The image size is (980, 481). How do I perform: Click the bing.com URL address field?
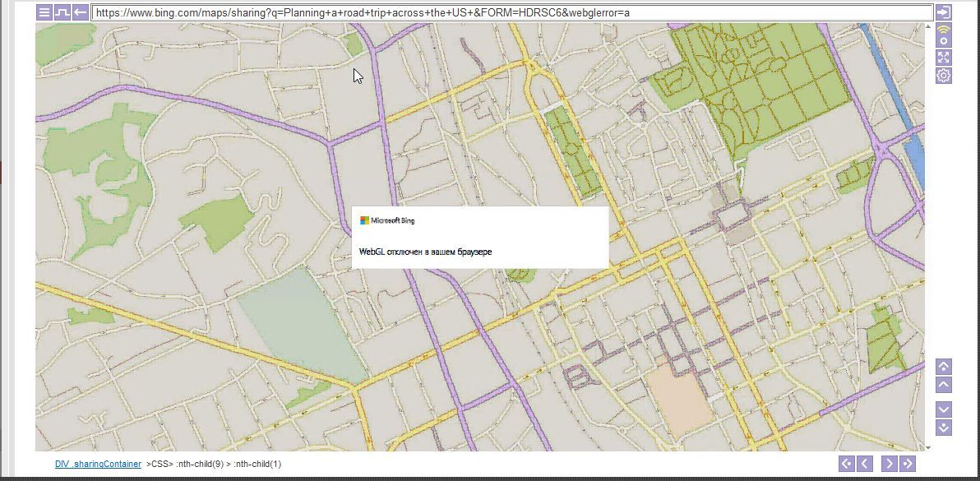[510, 13]
